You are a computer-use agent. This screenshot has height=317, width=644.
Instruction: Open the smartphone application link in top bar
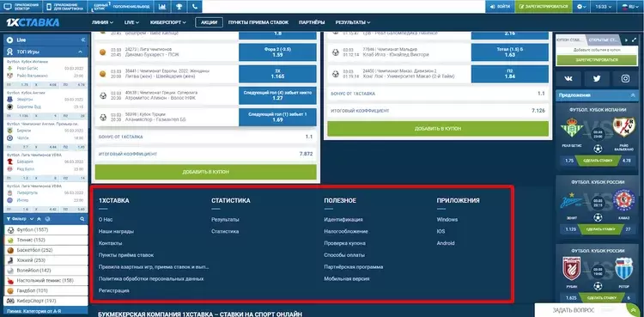click(x=65, y=7)
